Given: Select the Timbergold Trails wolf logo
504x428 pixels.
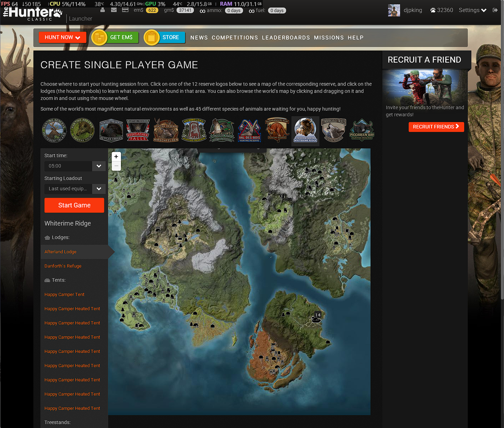Looking at the screenshot, I should 333,130.
